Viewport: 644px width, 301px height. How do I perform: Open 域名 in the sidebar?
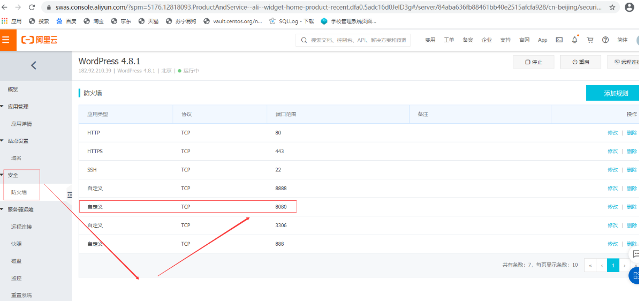16,158
